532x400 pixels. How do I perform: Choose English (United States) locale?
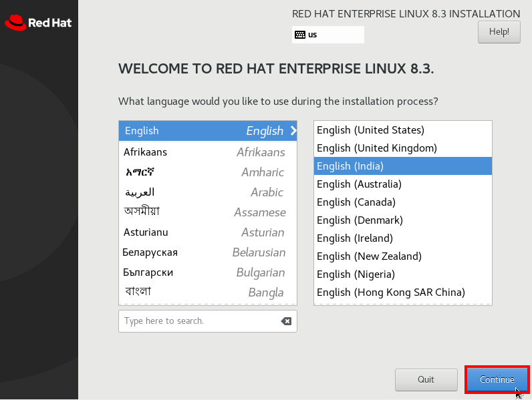[403, 130]
